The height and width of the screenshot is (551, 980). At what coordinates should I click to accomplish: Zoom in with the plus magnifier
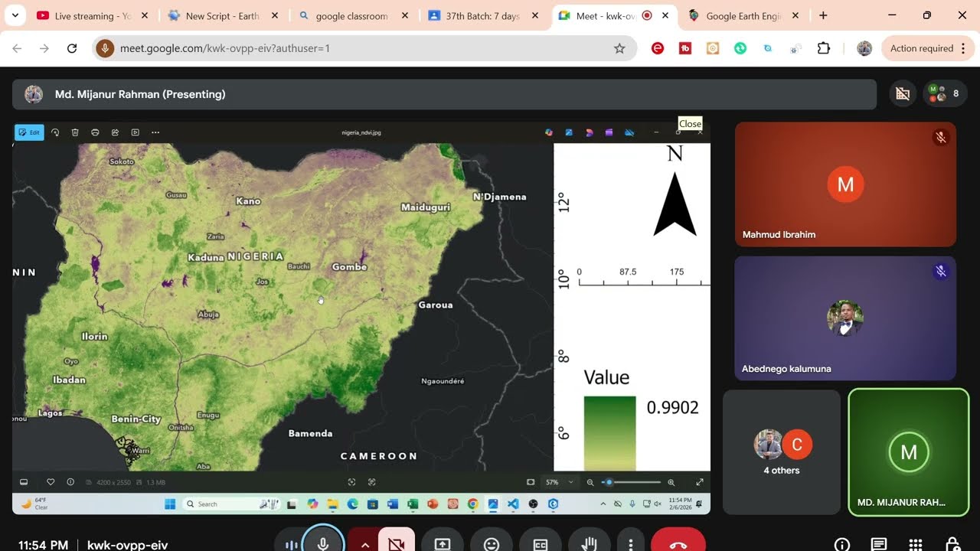[x=671, y=482]
